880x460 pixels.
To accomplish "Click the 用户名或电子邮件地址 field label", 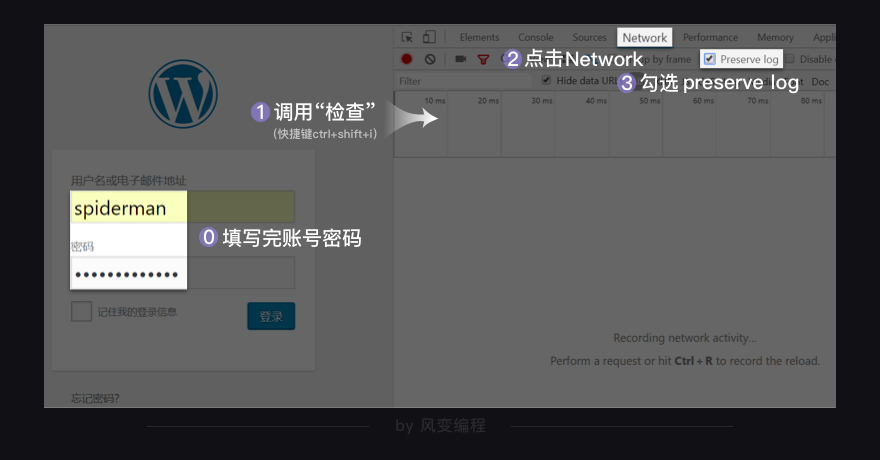I will 129,181.
